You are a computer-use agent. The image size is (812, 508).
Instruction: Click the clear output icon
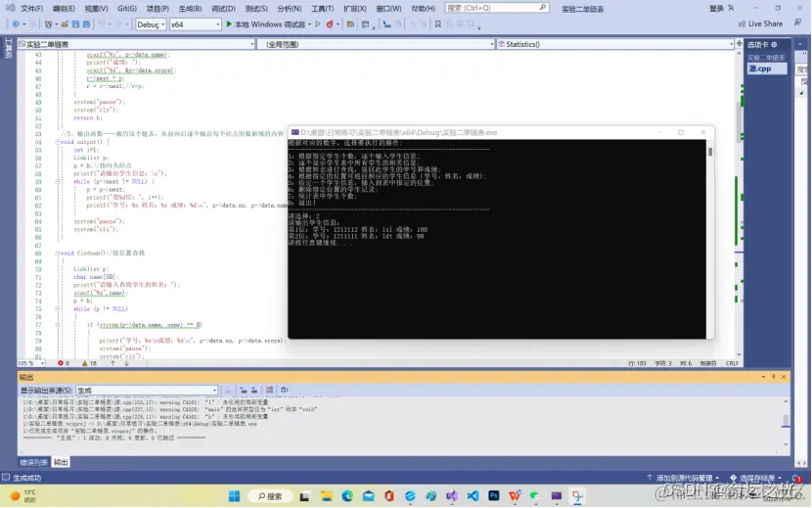[x=269, y=390]
